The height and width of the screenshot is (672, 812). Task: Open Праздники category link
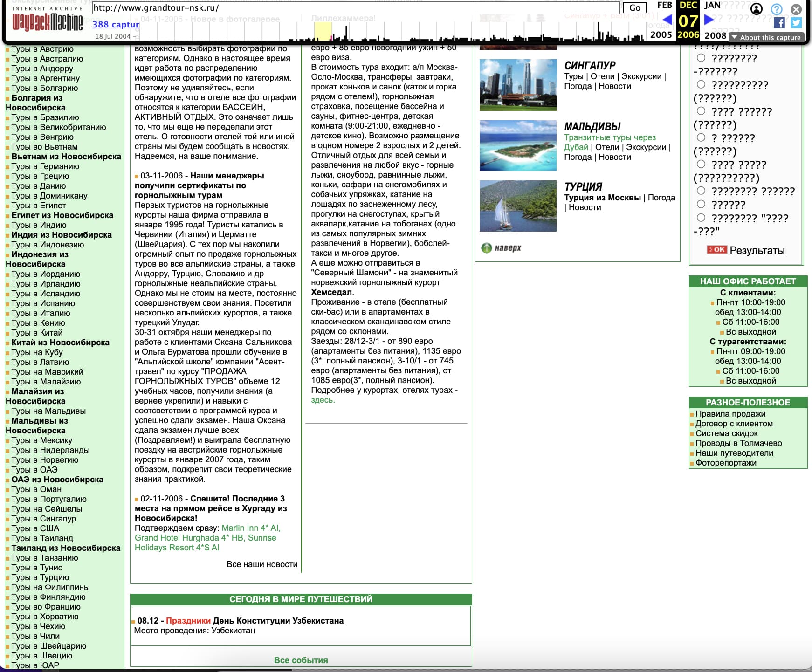point(188,621)
